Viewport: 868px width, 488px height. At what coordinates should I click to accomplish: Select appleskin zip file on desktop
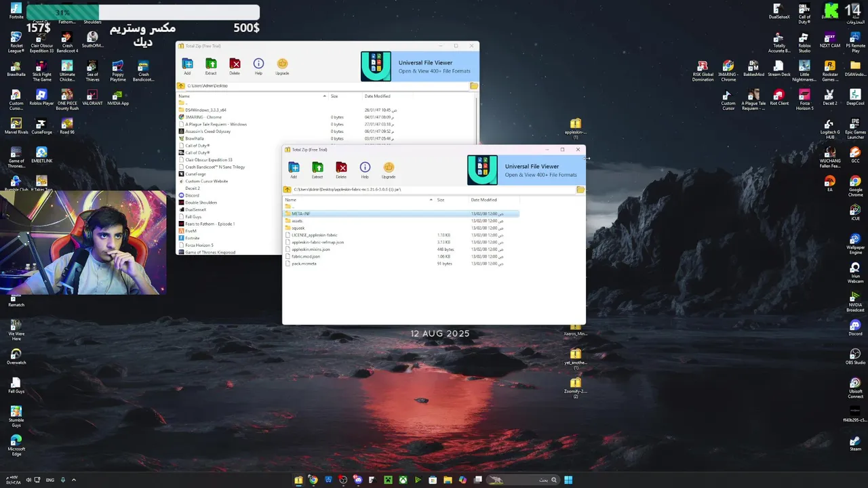coord(576,129)
